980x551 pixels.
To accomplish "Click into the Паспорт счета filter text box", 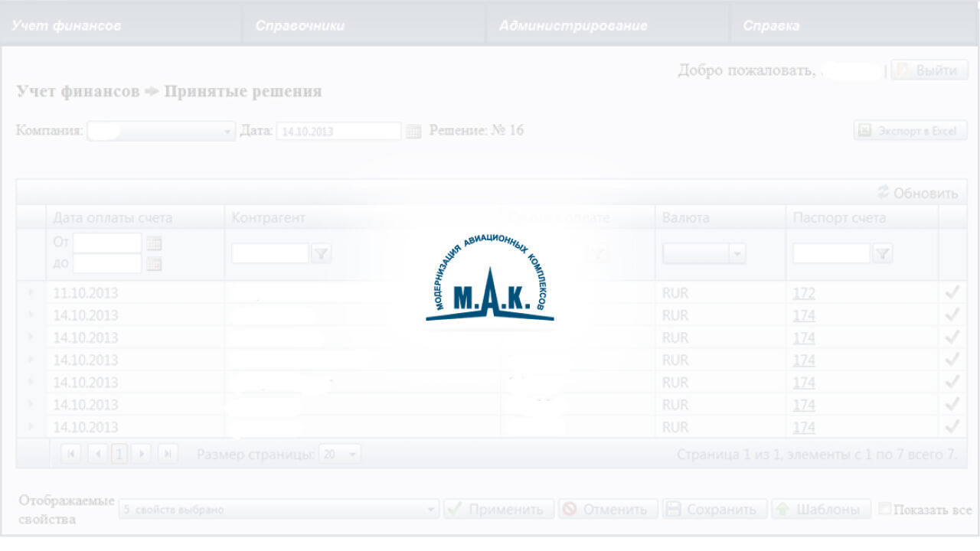I will pos(831,254).
